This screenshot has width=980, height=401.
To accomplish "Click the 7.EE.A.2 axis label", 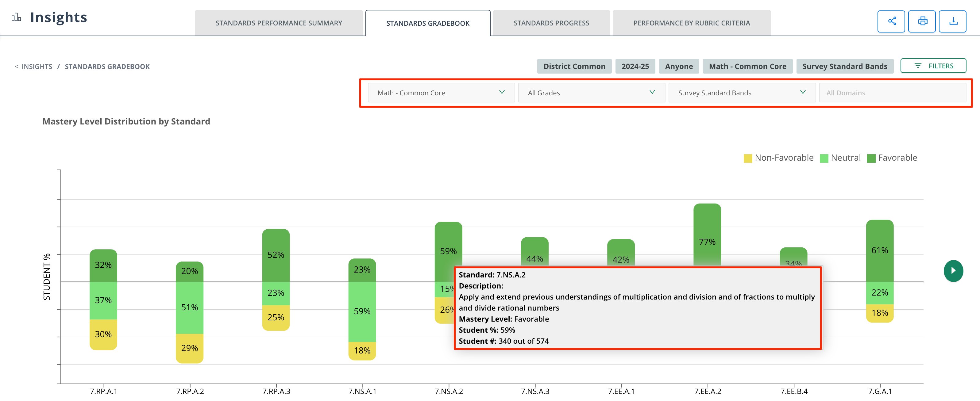I will click(708, 391).
